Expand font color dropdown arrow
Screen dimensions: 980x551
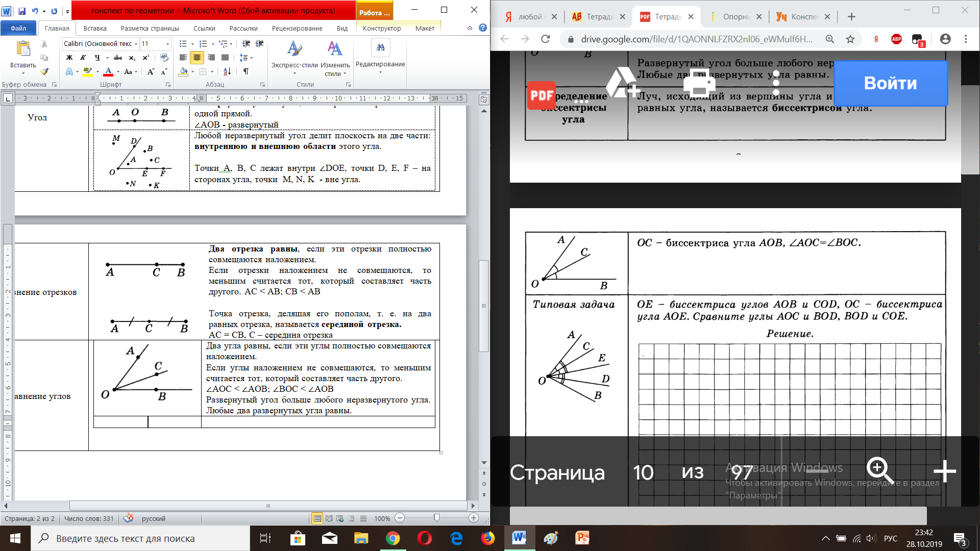click(x=118, y=72)
